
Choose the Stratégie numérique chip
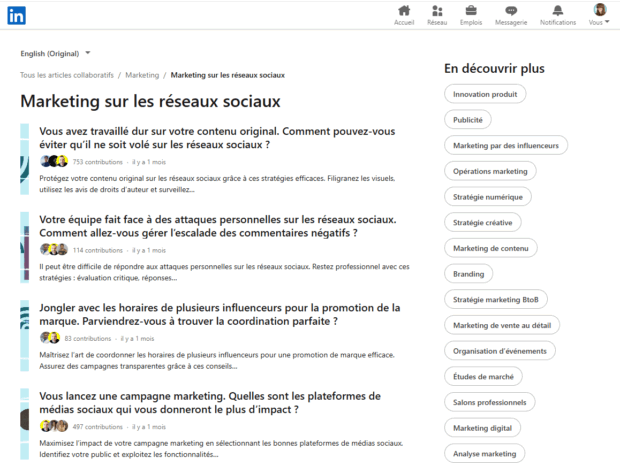(488, 197)
